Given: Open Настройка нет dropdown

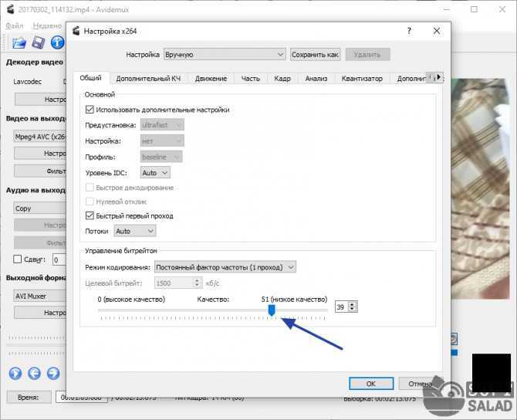Looking at the screenshot, I should (x=162, y=141).
